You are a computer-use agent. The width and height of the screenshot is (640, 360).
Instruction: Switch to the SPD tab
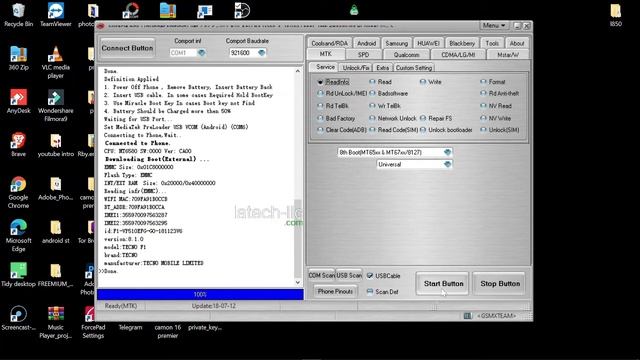(363, 54)
